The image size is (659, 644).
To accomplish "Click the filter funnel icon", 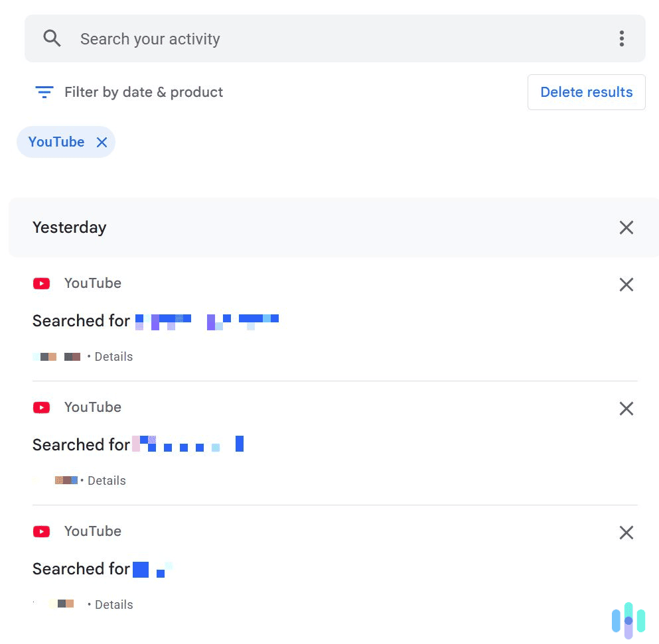I will click(x=43, y=92).
